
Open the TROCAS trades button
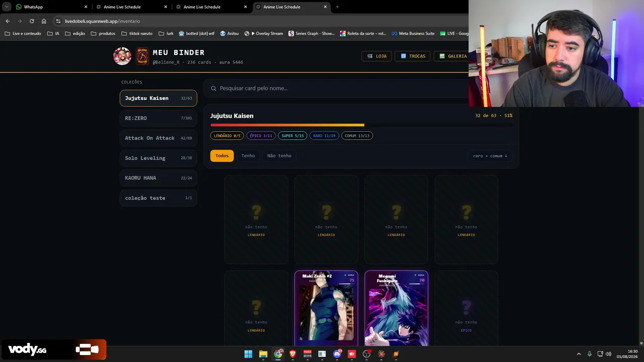click(413, 56)
